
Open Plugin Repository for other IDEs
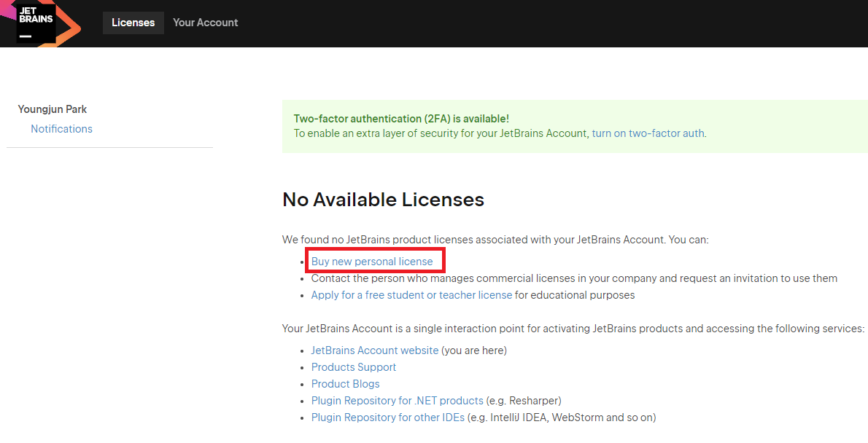tap(388, 417)
